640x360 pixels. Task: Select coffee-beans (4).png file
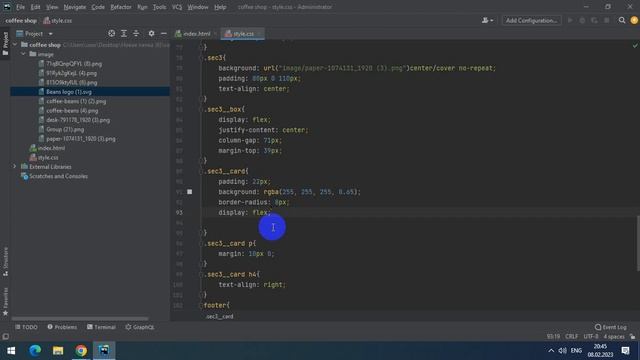72,111
